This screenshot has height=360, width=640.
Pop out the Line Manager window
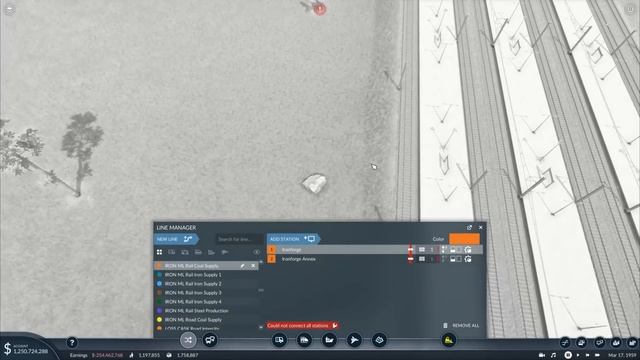coord(469,227)
